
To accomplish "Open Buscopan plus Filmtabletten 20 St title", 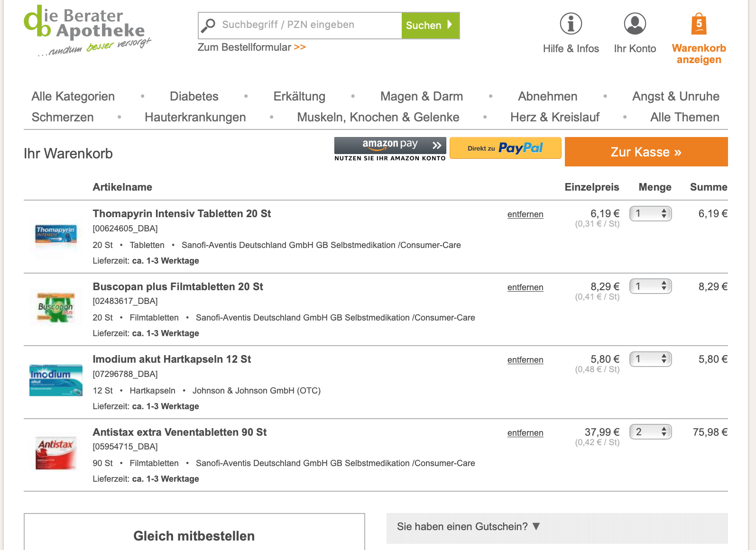I will [x=178, y=287].
